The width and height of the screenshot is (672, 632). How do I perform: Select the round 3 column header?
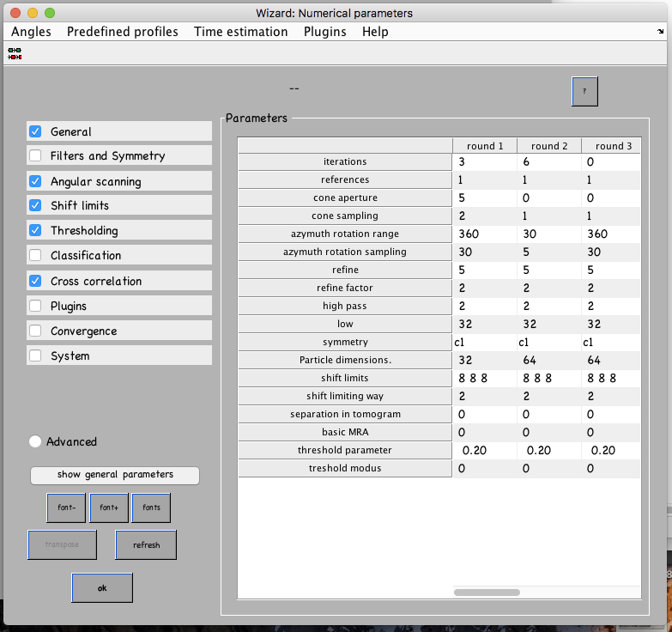(611, 146)
